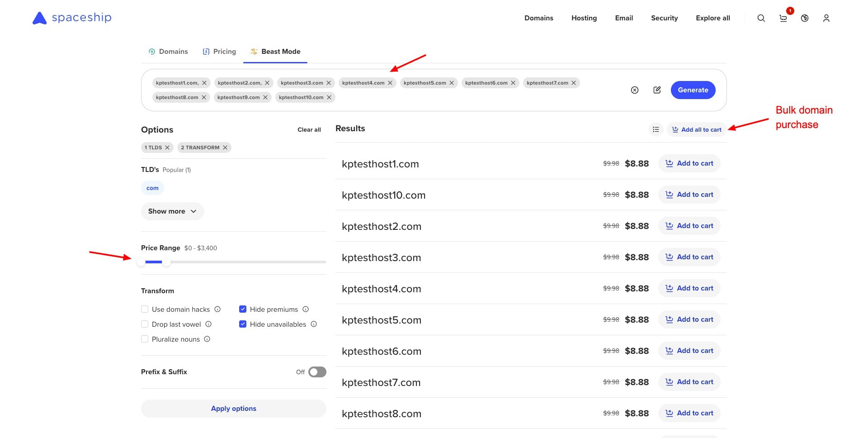Click Add all to cart
Image resolution: width=868 pixels, height=438 pixels.
(x=697, y=129)
